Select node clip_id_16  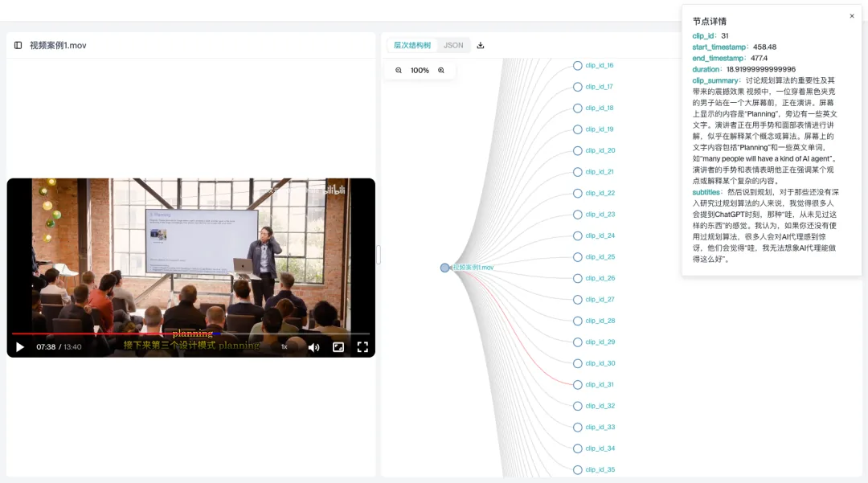tap(577, 66)
